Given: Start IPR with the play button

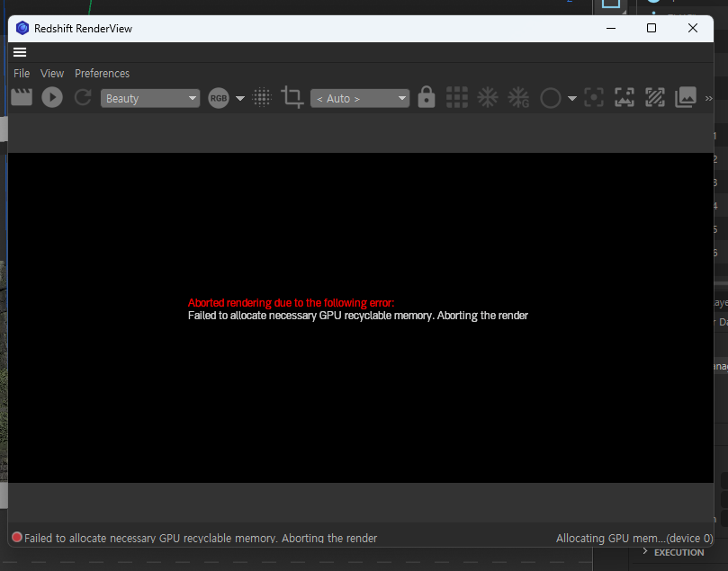Looking at the screenshot, I should pos(52,97).
